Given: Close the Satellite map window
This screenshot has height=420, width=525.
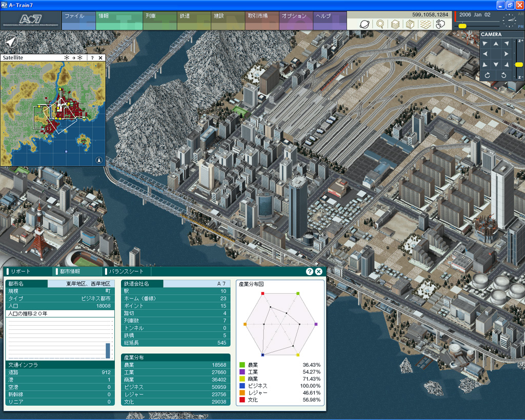Looking at the screenshot, I should [x=100, y=58].
